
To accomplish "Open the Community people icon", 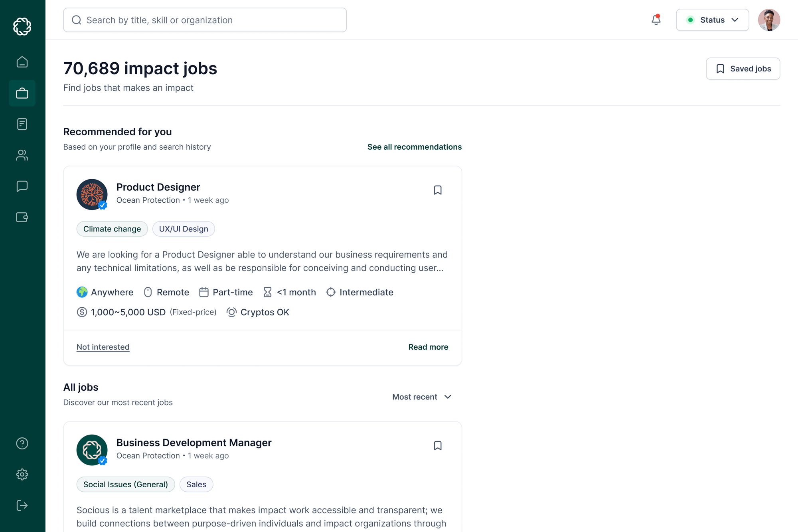I will point(22,155).
